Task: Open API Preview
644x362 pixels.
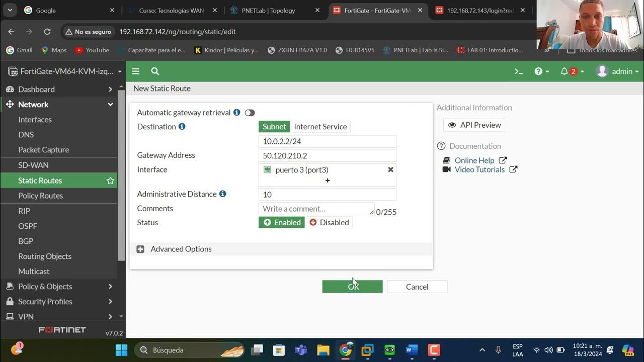Action: pos(474,125)
